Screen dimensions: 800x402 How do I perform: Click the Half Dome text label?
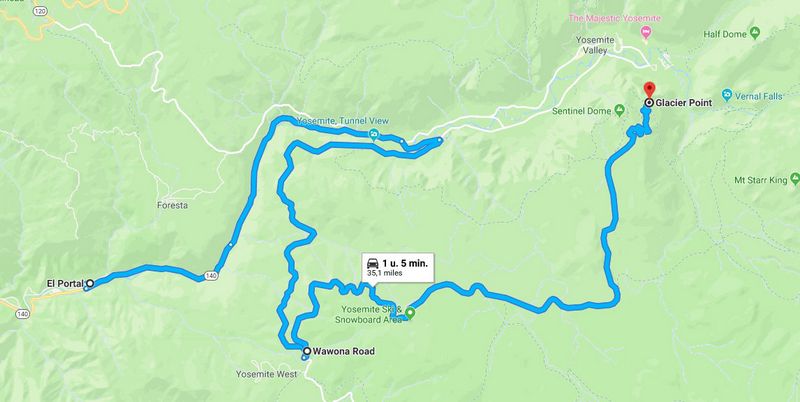click(726, 34)
